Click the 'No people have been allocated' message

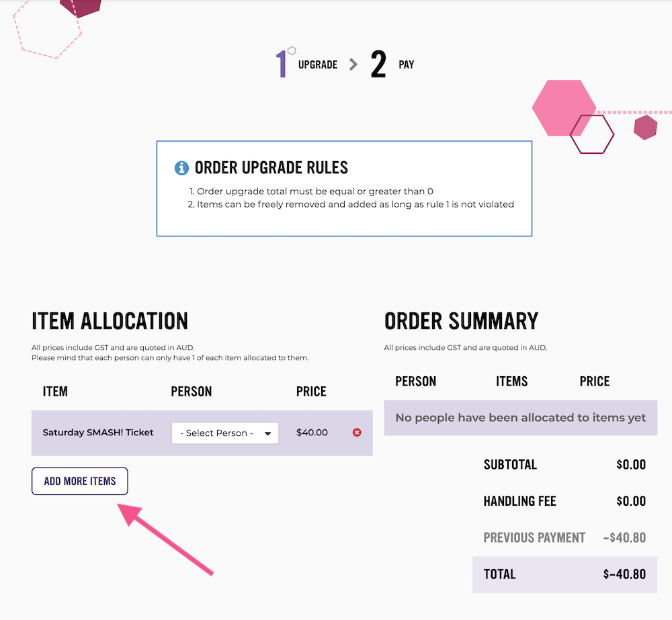(x=520, y=418)
